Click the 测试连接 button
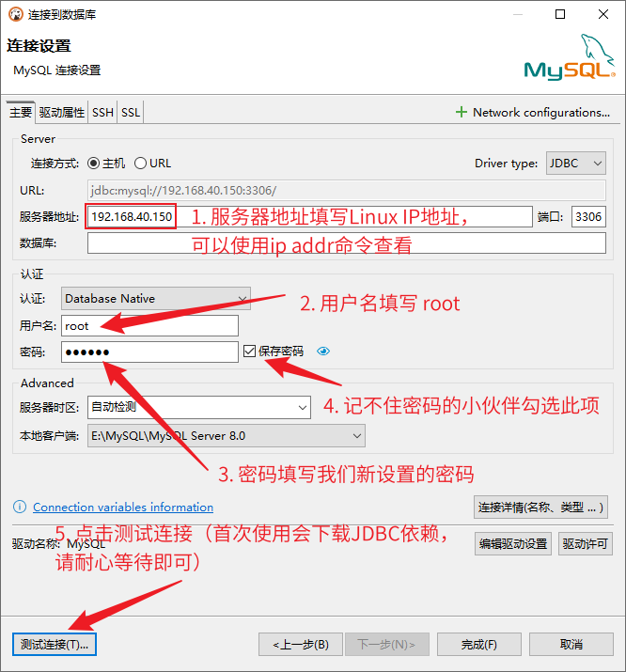Image resolution: width=626 pixels, height=672 pixels. point(55,645)
